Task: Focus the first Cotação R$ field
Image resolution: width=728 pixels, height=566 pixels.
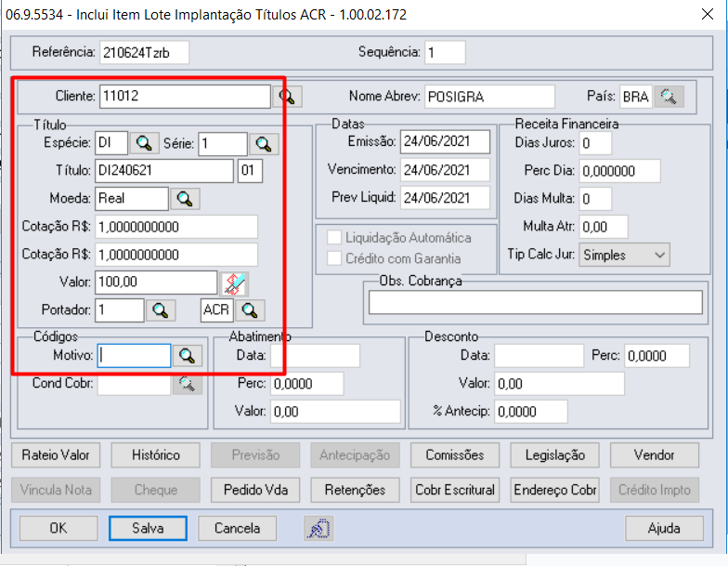Action: click(x=176, y=227)
